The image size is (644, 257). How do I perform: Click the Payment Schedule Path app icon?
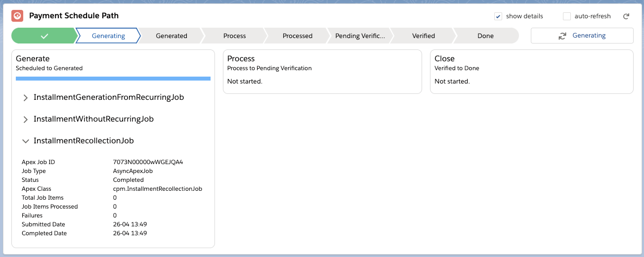[x=17, y=16]
